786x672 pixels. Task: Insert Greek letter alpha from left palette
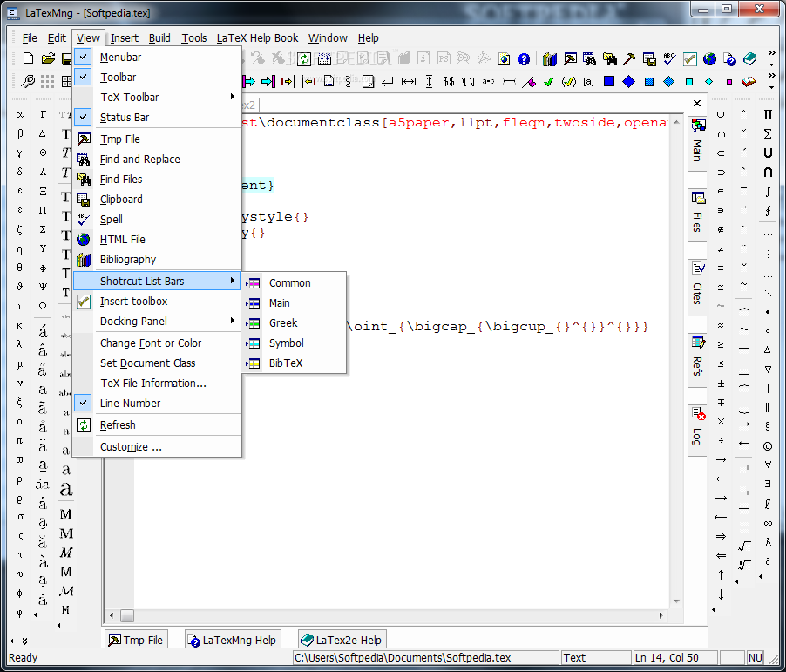(19, 115)
